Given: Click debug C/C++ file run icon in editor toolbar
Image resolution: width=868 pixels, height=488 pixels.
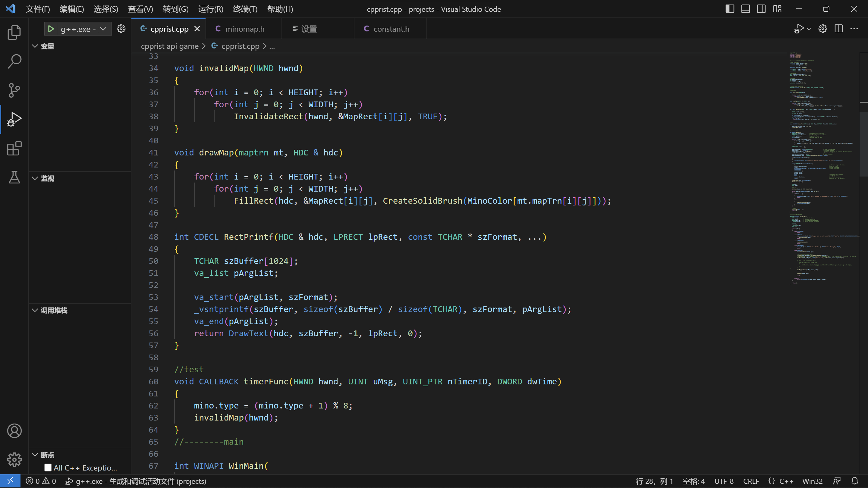Looking at the screenshot, I should [799, 29].
